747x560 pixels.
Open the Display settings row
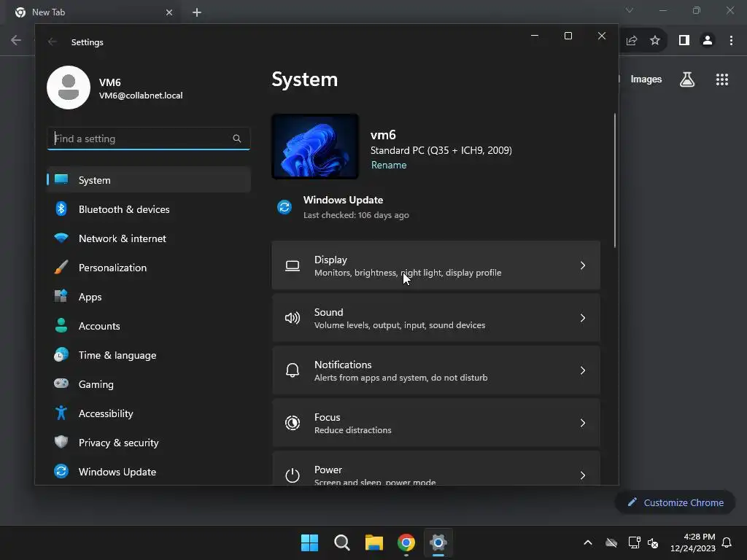point(436,265)
